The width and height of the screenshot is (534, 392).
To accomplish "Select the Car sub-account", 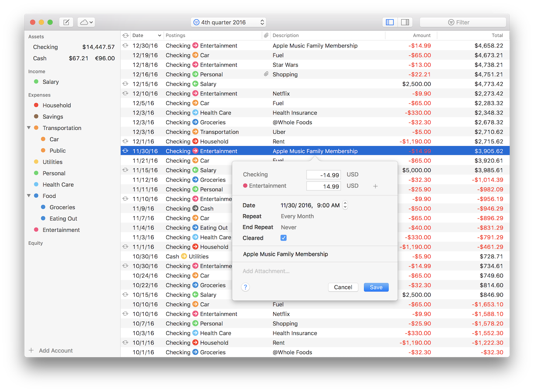I will pyautogui.click(x=72, y=139).
